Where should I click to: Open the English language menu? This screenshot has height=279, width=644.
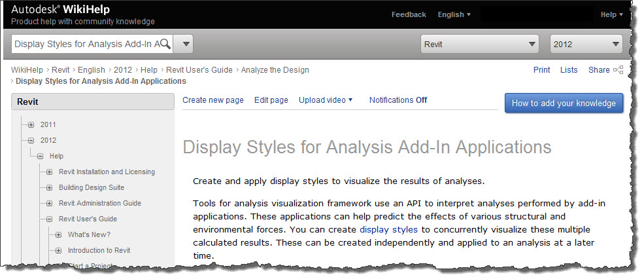click(454, 14)
